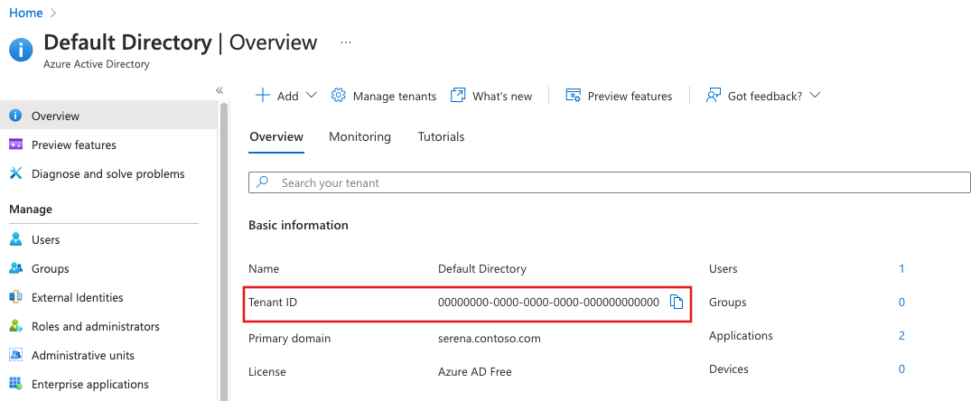Select the Overview tab

tap(276, 136)
